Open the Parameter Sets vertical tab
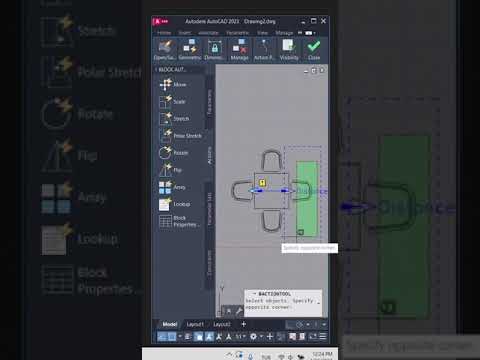480x360 pixels. 210,209
